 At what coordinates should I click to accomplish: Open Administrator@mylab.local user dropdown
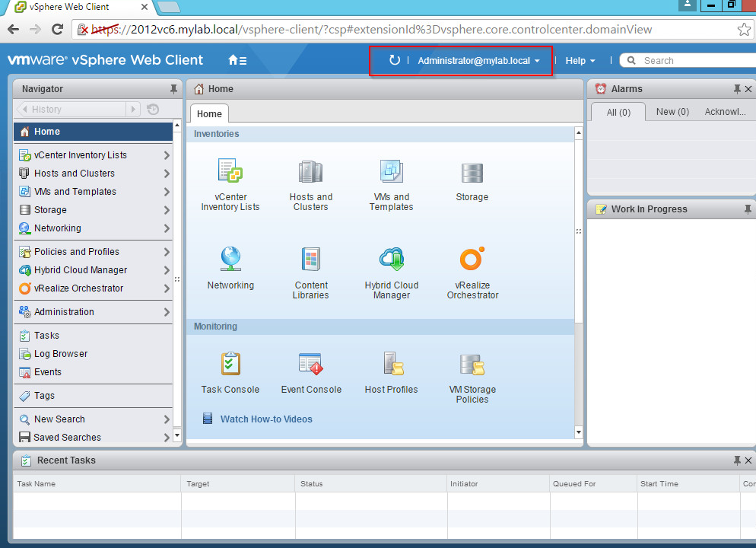(x=478, y=61)
